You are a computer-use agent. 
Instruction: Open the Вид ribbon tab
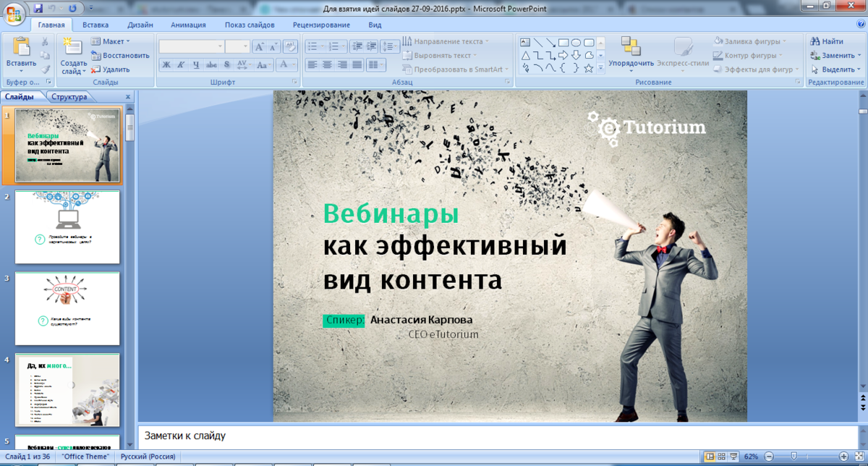375,24
